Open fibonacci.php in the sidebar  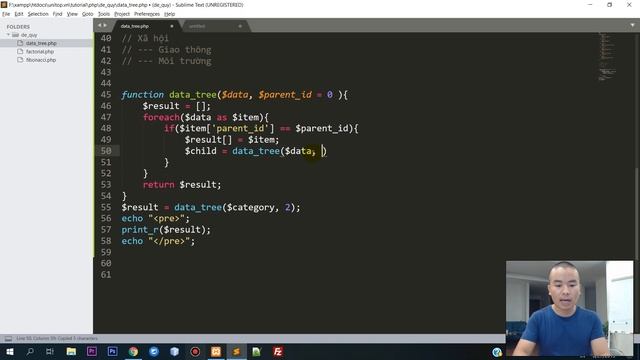tap(41, 60)
